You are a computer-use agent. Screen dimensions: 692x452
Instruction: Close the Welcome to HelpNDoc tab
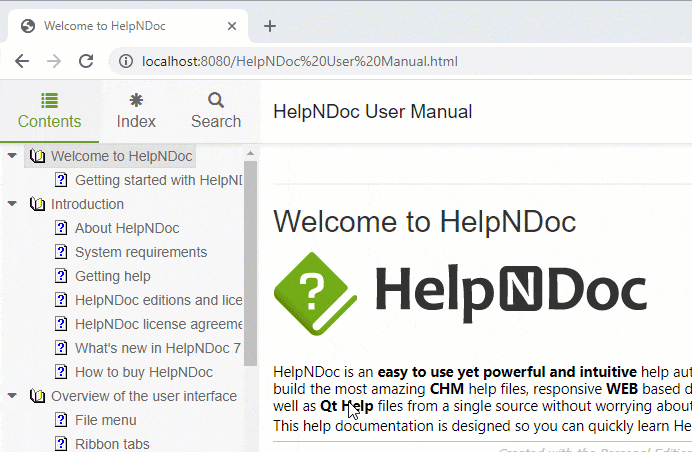pyautogui.click(x=232, y=26)
